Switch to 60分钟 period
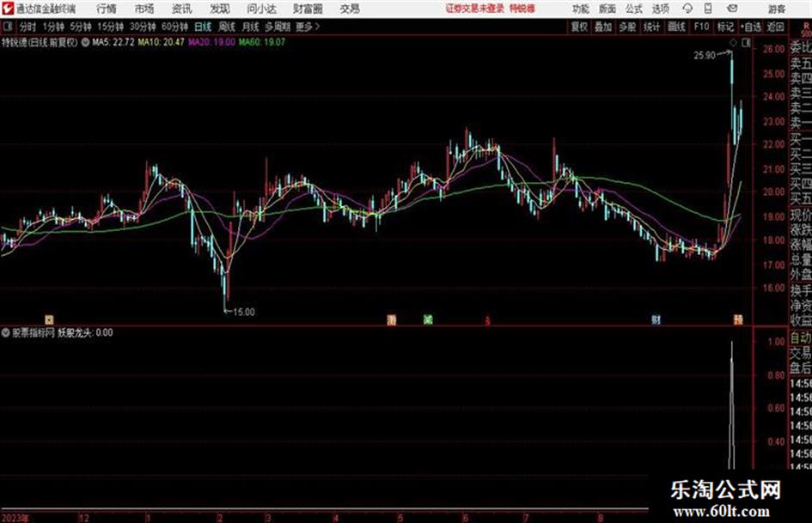The image size is (812, 523). (175, 27)
